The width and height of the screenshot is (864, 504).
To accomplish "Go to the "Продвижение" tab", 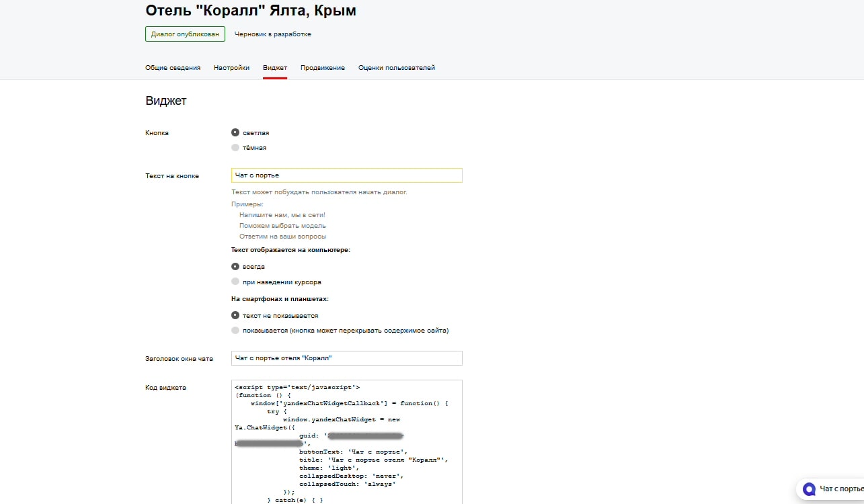I will [323, 68].
